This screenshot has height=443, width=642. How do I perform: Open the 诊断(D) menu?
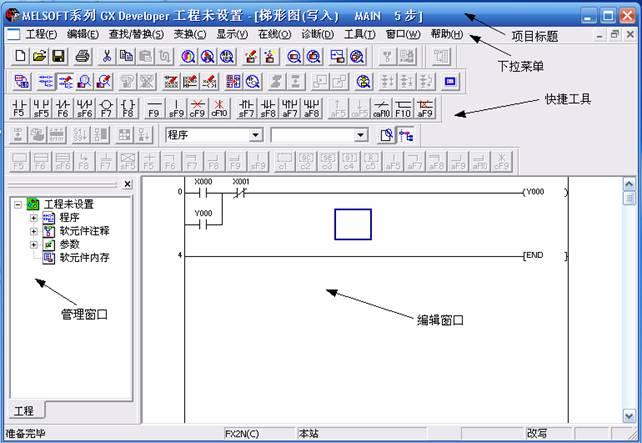(318, 34)
